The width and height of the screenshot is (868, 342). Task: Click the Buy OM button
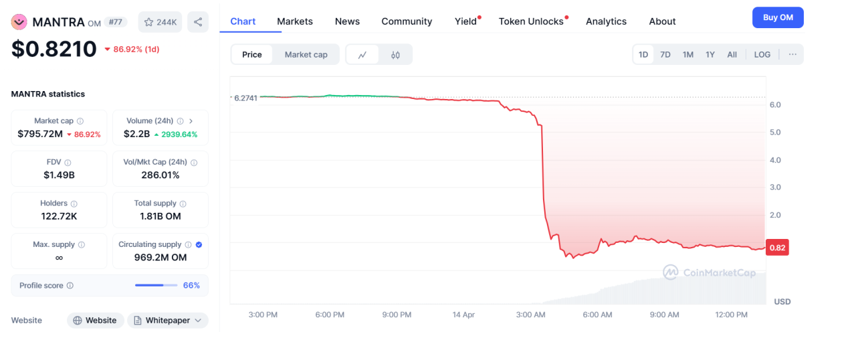pyautogui.click(x=778, y=17)
